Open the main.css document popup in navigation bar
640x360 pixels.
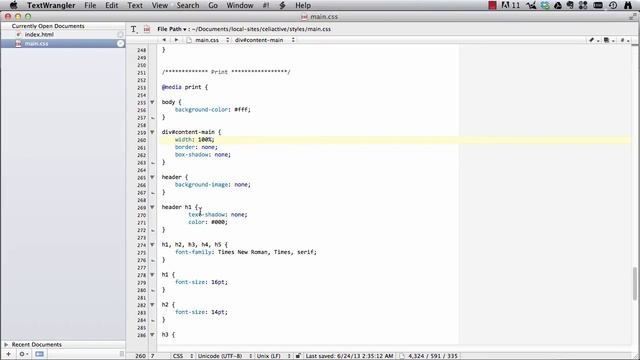pyautogui.click(x=208, y=40)
